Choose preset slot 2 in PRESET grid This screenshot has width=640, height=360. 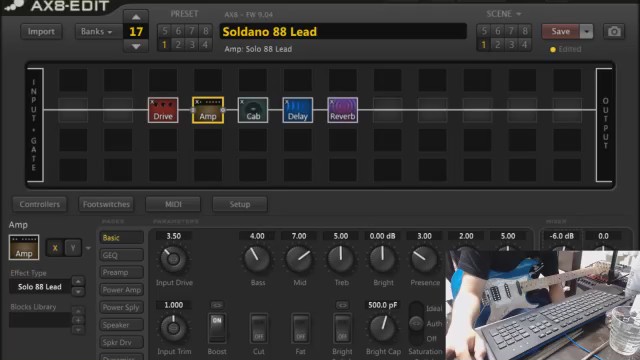pyautogui.click(x=178, y=44)
